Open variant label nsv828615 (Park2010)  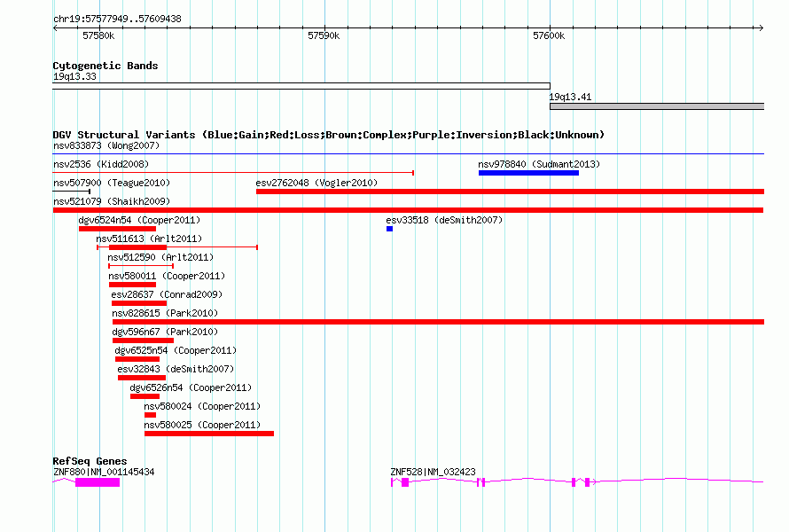pos(165,313)
